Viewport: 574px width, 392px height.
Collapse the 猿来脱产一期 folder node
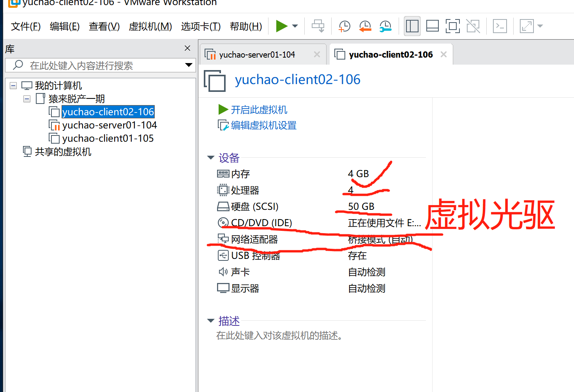click(27, 99)
